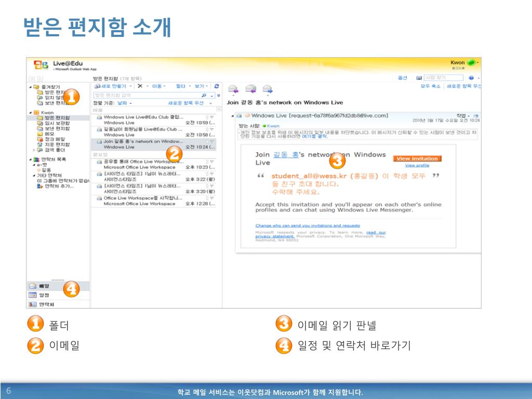
Task: Click the mail icon beside 메일 in navigation
Action: [x=32, y=286]
